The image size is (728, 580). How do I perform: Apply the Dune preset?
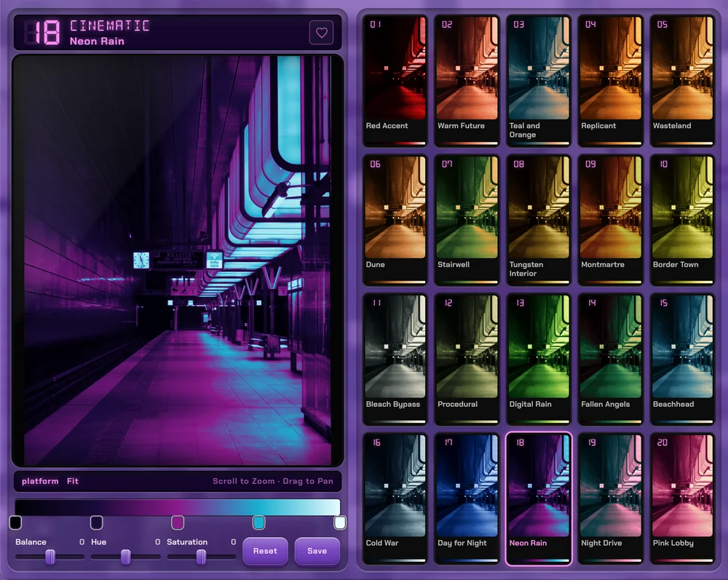tap(395, 220)
